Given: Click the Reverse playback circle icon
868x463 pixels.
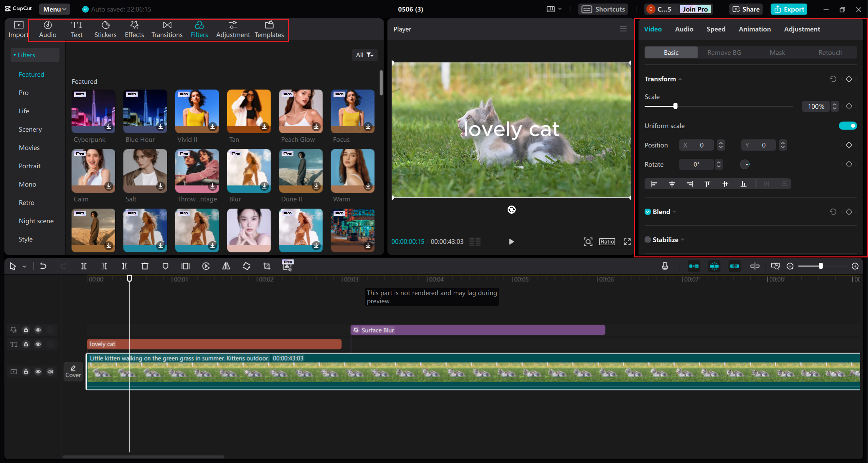Looking at the screenshot, I should coord(206,266).
